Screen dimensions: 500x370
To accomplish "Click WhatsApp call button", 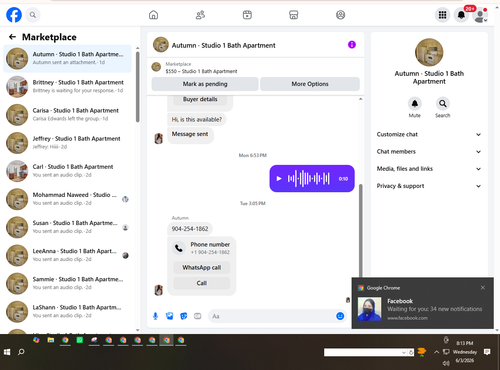I will pos(202,268).
